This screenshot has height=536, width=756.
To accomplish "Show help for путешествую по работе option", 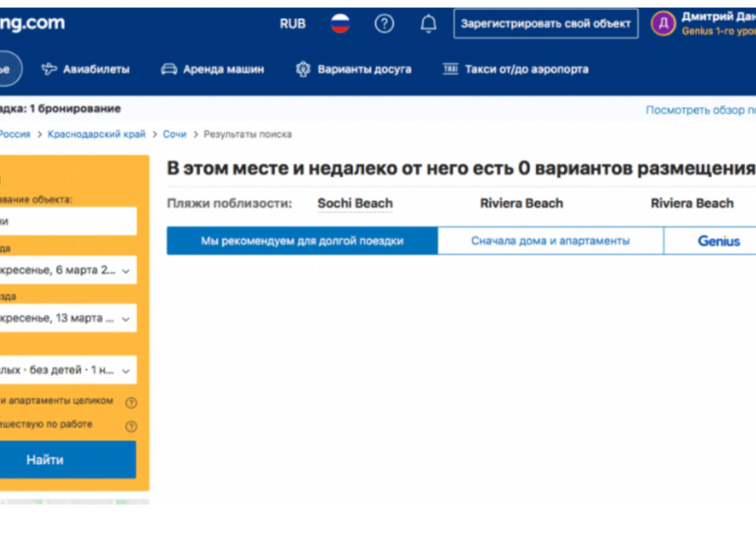I will click(x=131, y=426).
